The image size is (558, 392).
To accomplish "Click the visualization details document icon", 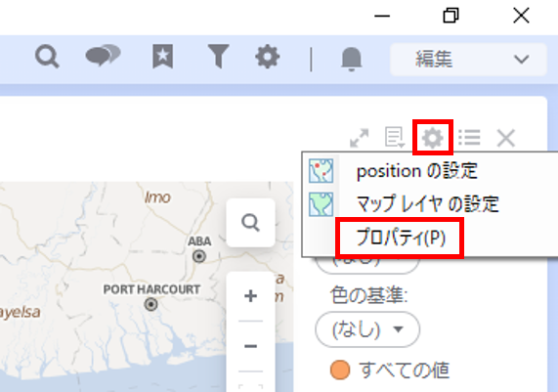I will click(x=394, y=138).
